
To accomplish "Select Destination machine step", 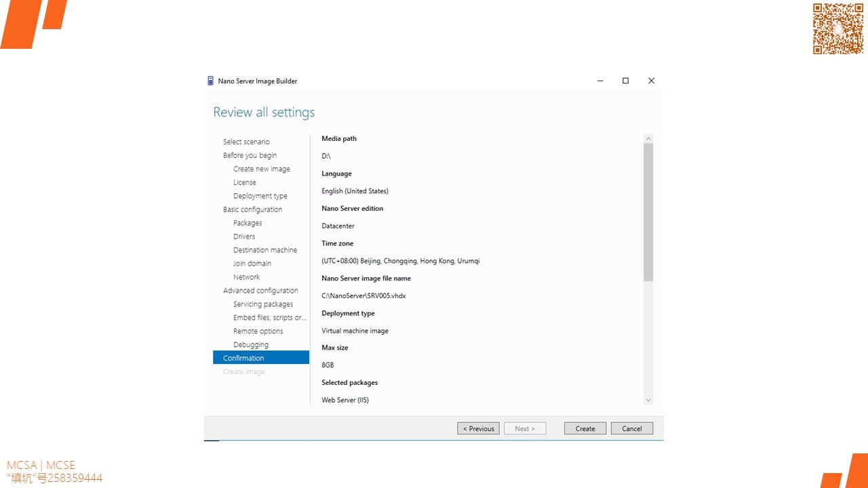I will click(x=264, y=250).
